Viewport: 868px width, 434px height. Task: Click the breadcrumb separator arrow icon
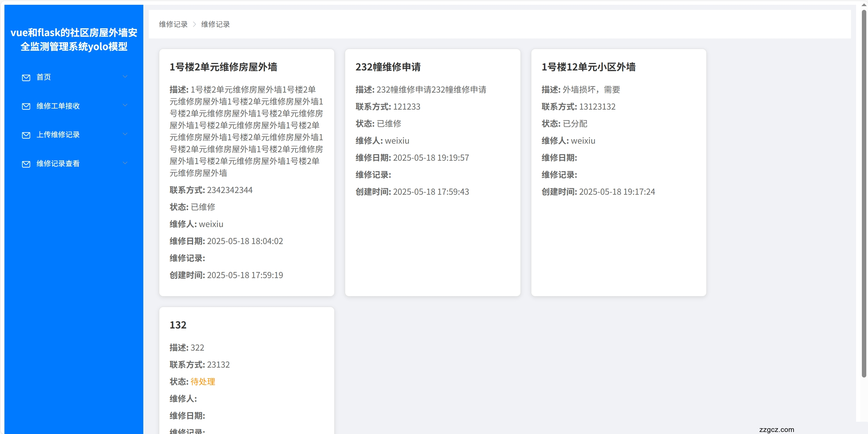(194, 24)
